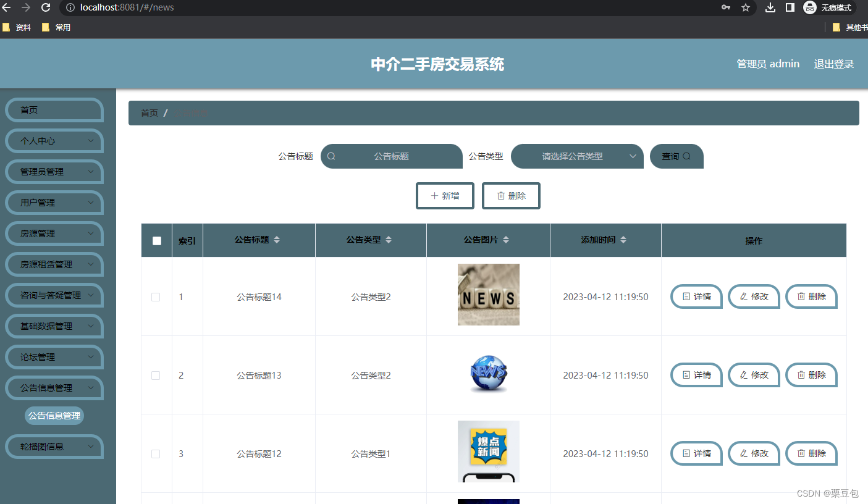Open the browser downloads icon
This screenshot has height=504, width=868.
(x=770, y=7)
